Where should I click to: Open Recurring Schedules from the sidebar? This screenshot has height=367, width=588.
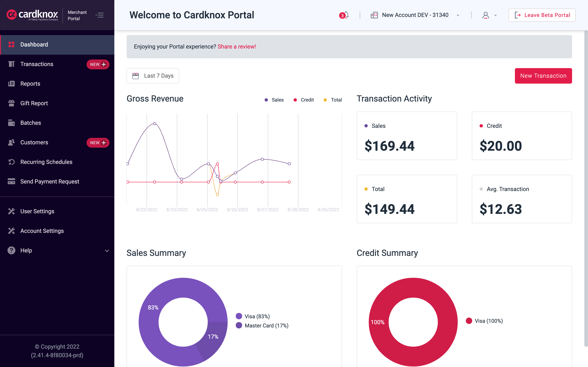[46, 162]
